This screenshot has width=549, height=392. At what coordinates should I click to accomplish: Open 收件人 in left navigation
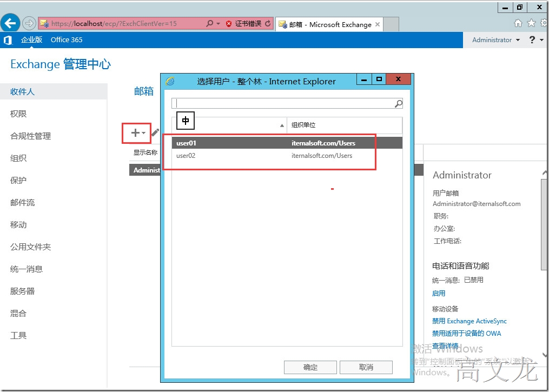pyautogui.click(x=54, y=92)
